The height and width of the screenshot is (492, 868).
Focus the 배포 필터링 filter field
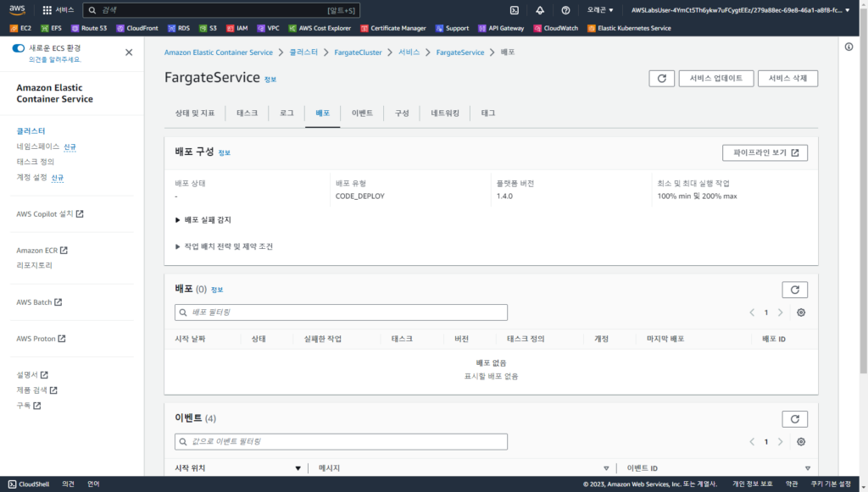coord(341,312)
